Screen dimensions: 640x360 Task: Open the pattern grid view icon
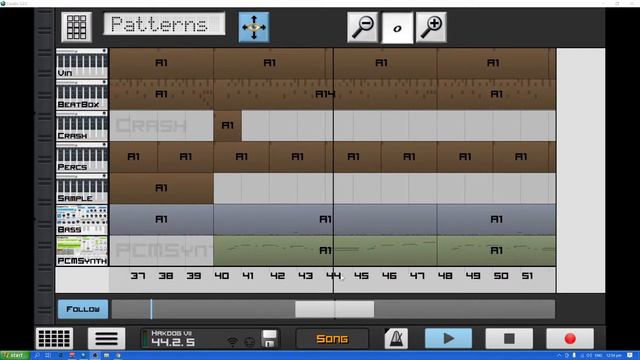pyautogui.click(x=76, y=27)
